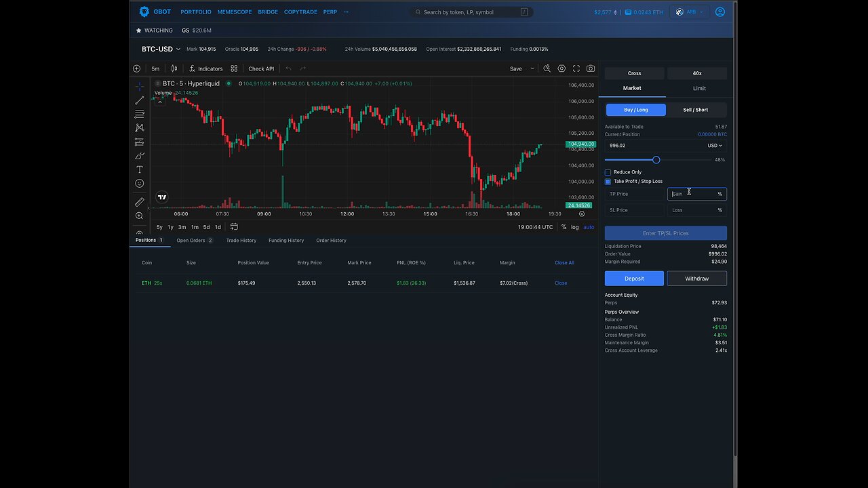This screenshot has width=868, height=488.
Task: Pick the brush drawing tool
Action: (139, 156)
